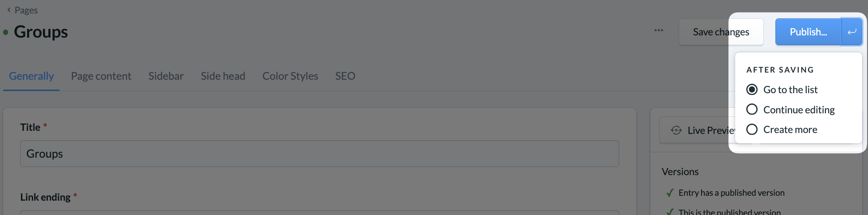868x215 pixels.
Task: Click the Live Preview eye icon
Action: click(676, 130)
